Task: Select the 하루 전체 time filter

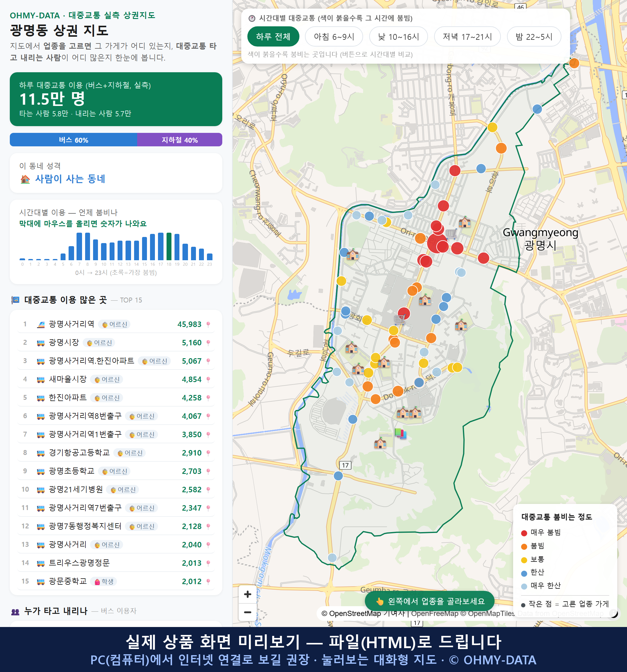Action: coord(273,36)
